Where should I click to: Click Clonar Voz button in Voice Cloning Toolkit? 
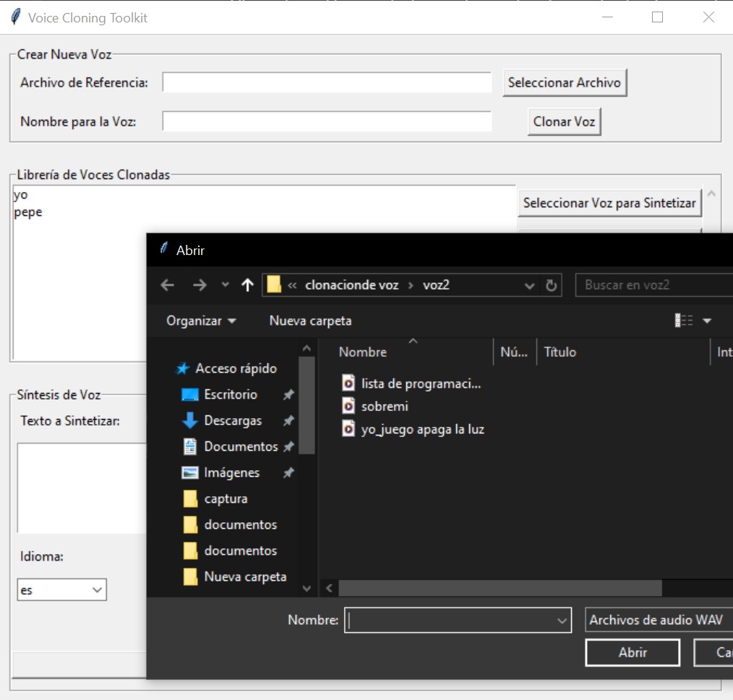click(x=564, y=121)
